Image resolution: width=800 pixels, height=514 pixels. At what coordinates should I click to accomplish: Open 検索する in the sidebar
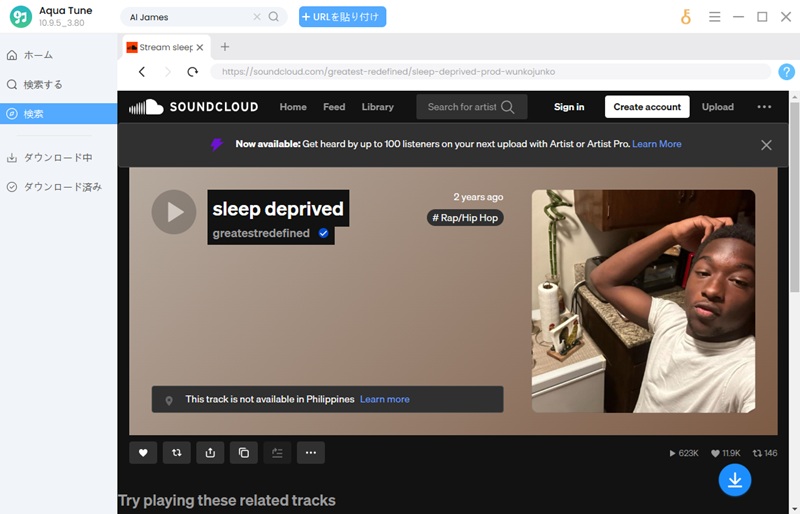point(35,84)
